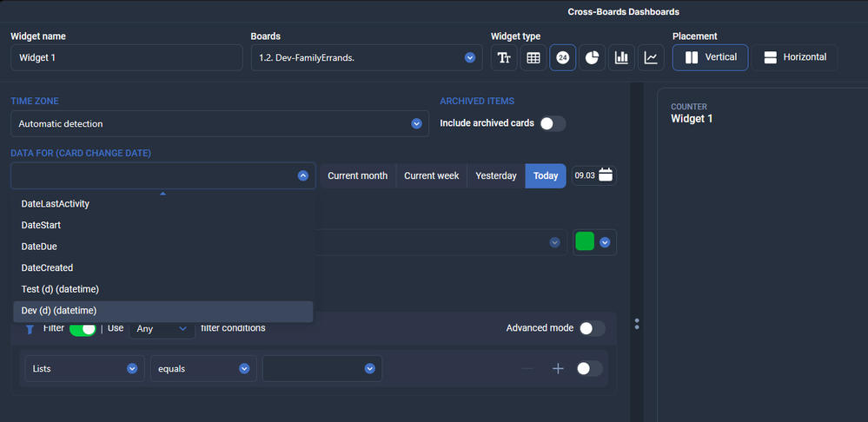Open the Time zone Automatic detection dropdown
The height and width of the screenshot is (422, 868).
[220, 124]
